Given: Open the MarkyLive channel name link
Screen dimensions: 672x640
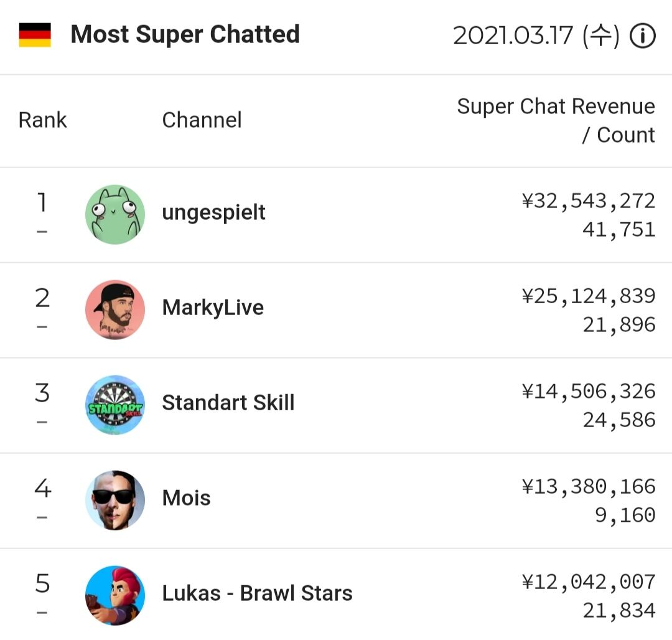Looking at the screenshot, I should pyautogui.click(x=213, y=308).
